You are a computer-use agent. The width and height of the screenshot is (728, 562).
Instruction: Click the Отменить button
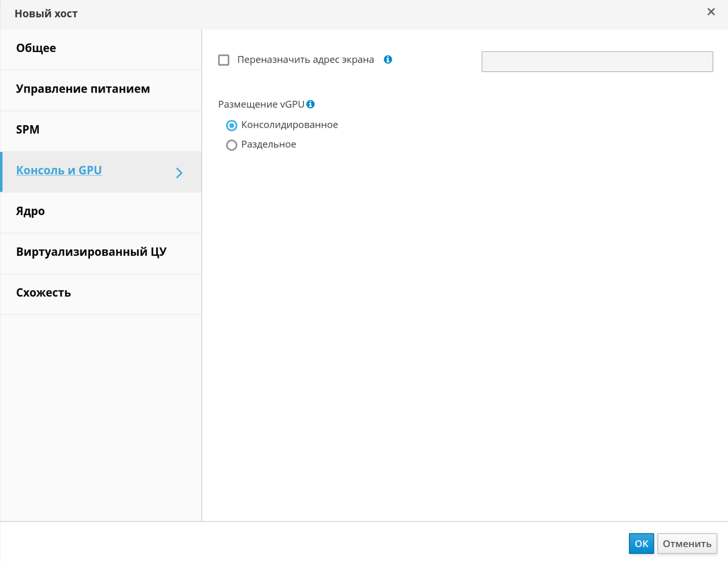tap(686, 543)
